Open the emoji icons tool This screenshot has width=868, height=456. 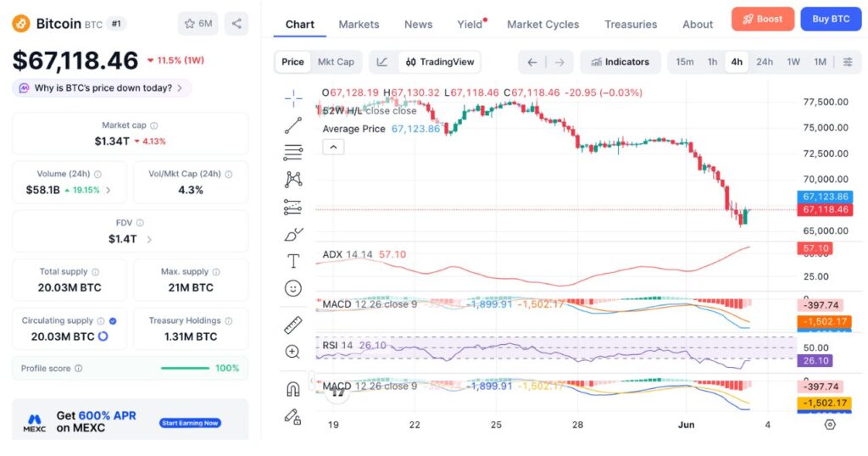[293, 288]
